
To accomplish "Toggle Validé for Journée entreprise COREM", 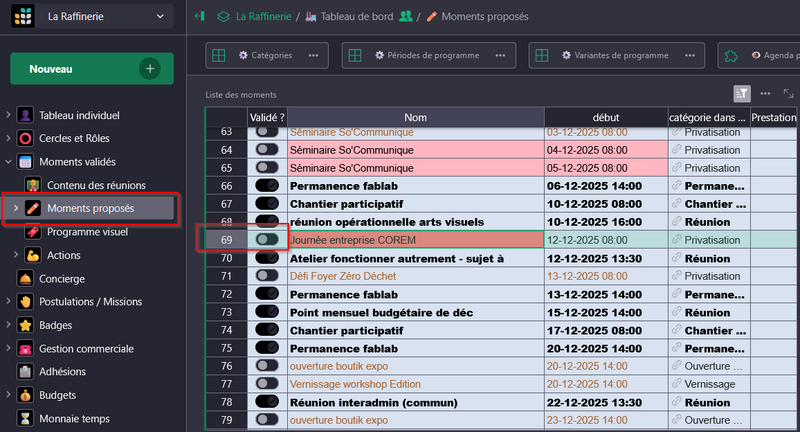I will (267, 239).
